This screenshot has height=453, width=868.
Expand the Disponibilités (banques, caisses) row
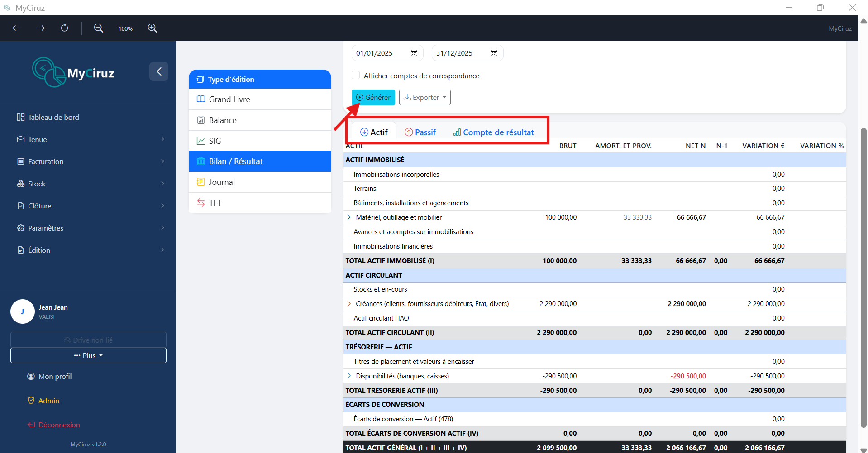coord(349,376)
